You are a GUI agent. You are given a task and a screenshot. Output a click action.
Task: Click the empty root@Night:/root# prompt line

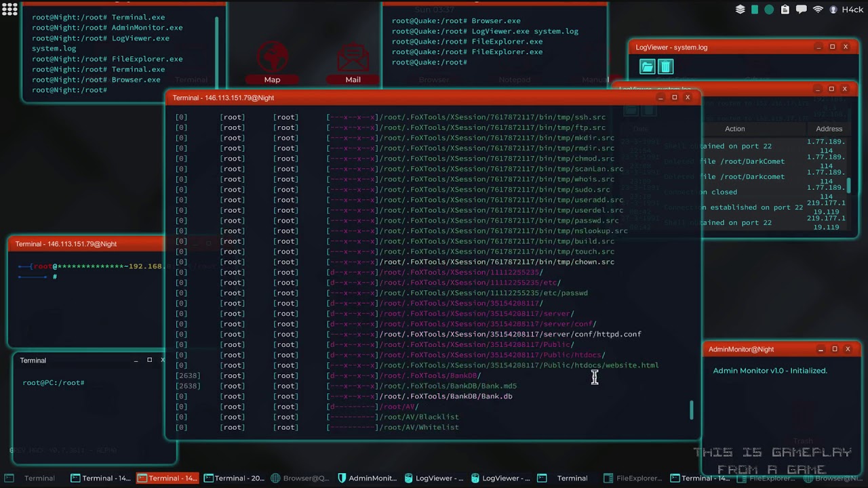(x=69, y=90)
